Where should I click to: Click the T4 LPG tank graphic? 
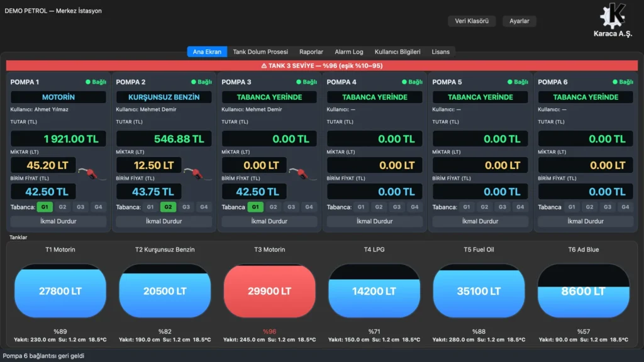click(374, 290)
